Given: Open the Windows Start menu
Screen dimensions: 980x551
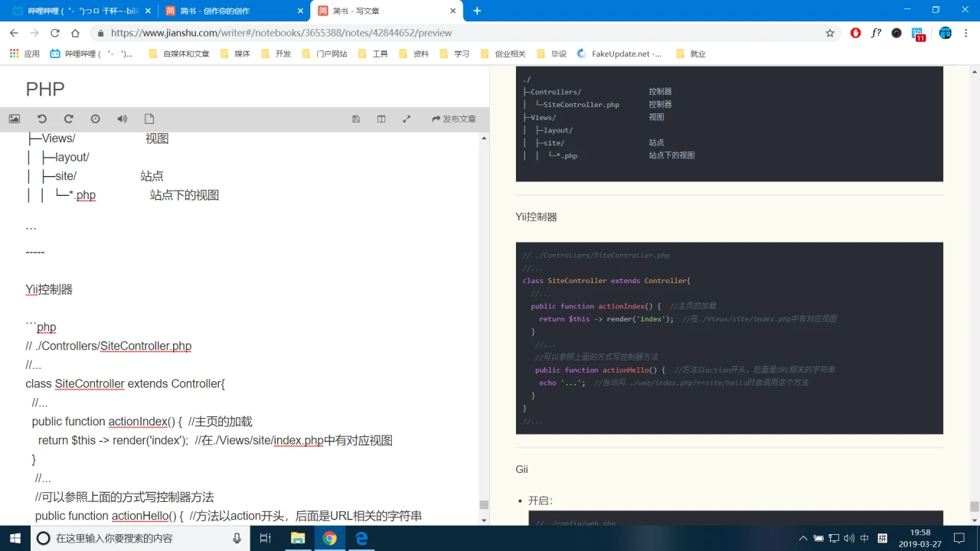Looking at the screenshot, I should tap(15, 538).
